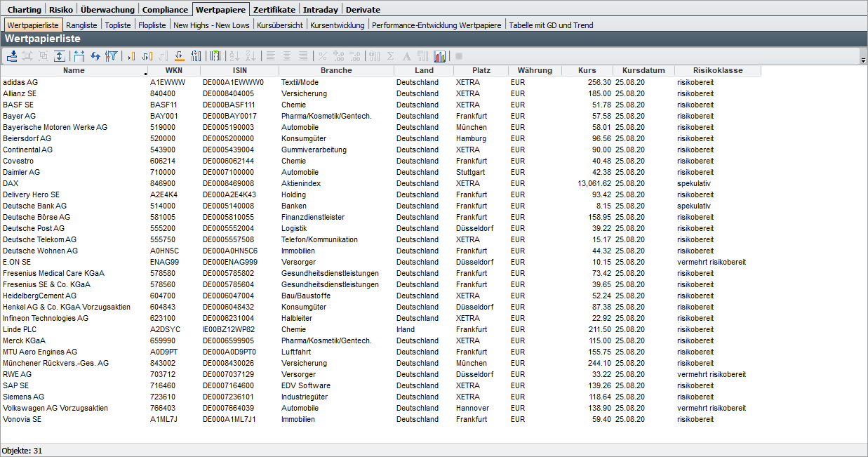Viewport: 868px width, 457px height.
Task: Click the fit row height icon
Action: [x=60, y=56]
